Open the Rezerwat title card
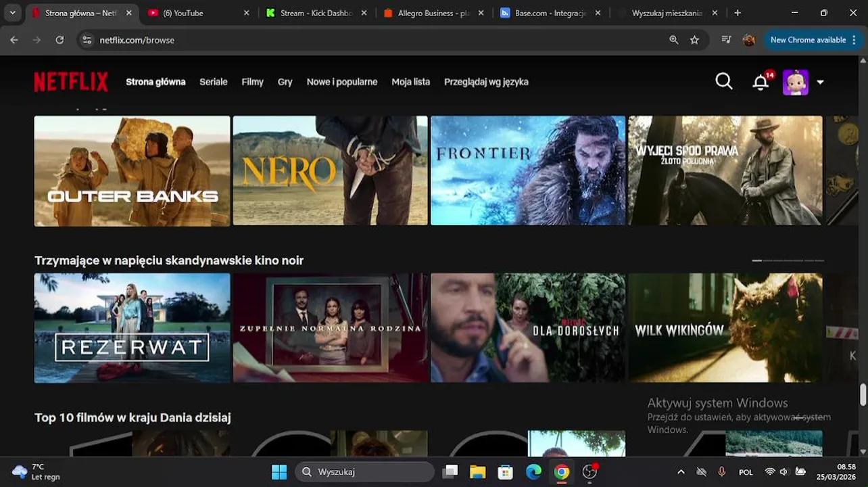This screenshot has height=487, width=868. click(132, 328)
